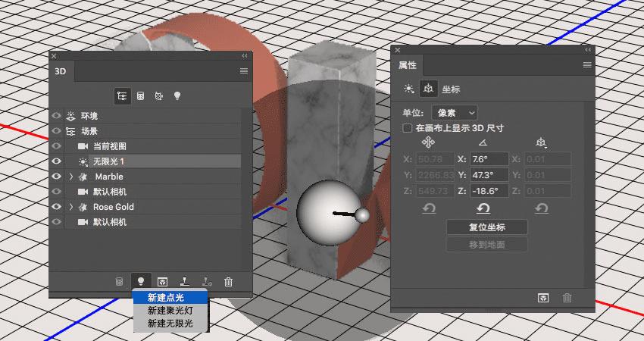
Task: Select the whole scene filter icon
Action: point(122,96)
